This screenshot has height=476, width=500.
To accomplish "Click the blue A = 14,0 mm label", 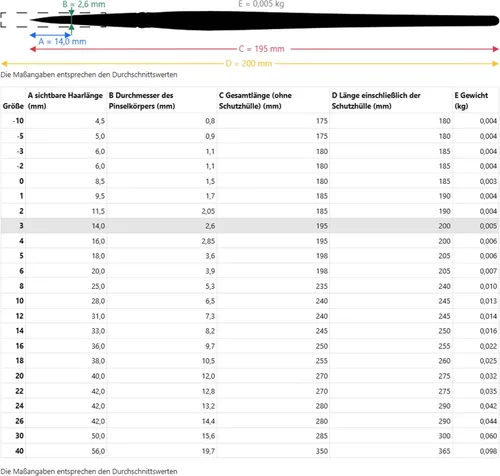I will (62, 41).
